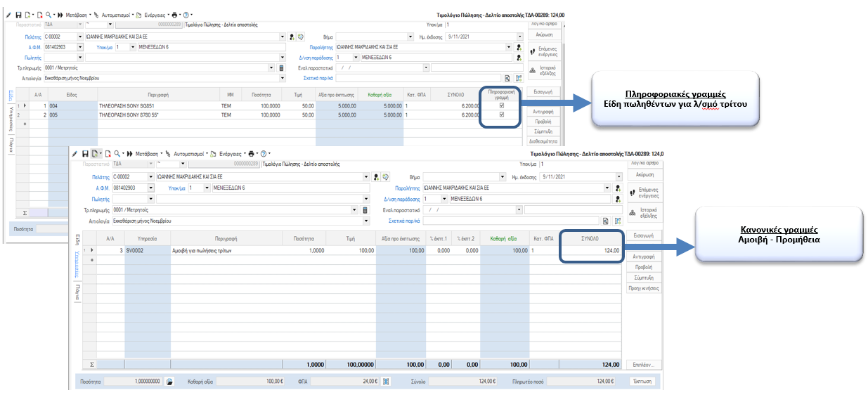Expand the Βήμα dropdown in lower window
Viewport: 868px width, 397px height.
pos(502,177)
